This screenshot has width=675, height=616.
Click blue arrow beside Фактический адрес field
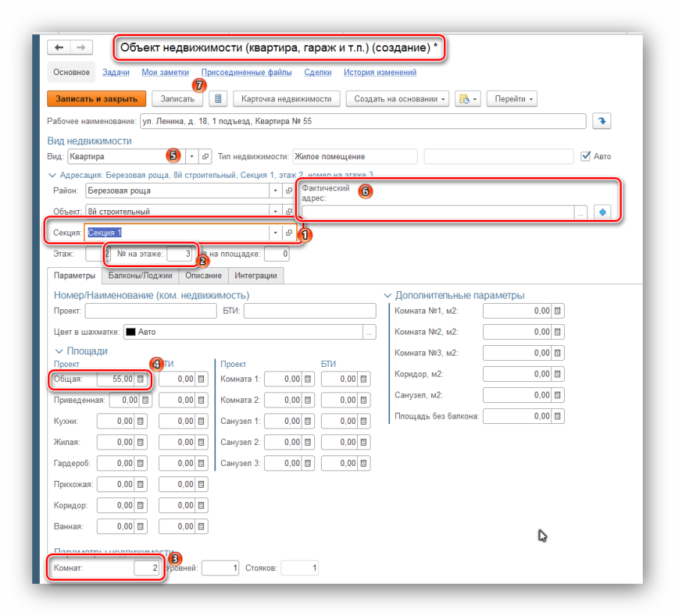[601, 212]
